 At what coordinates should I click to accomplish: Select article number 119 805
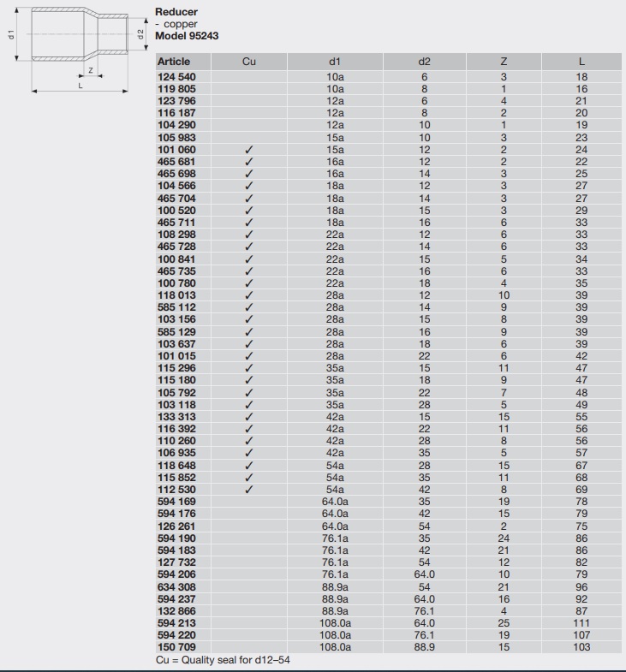coord(176,89)
